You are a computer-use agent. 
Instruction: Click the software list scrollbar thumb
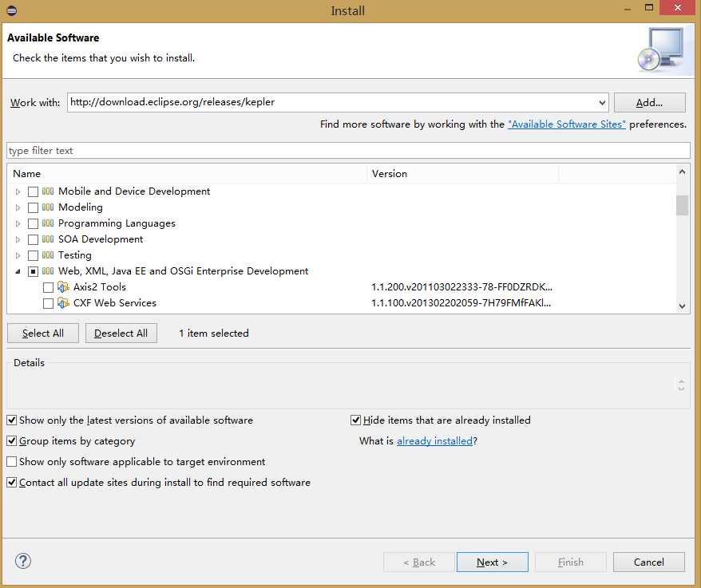point(682,205)
